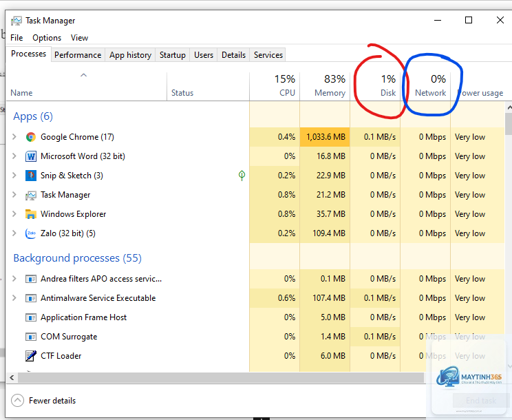This screenshot has width=512, height=420.
Task: Click the Background processes (55) heading
Action: click(x=77, y=258)
